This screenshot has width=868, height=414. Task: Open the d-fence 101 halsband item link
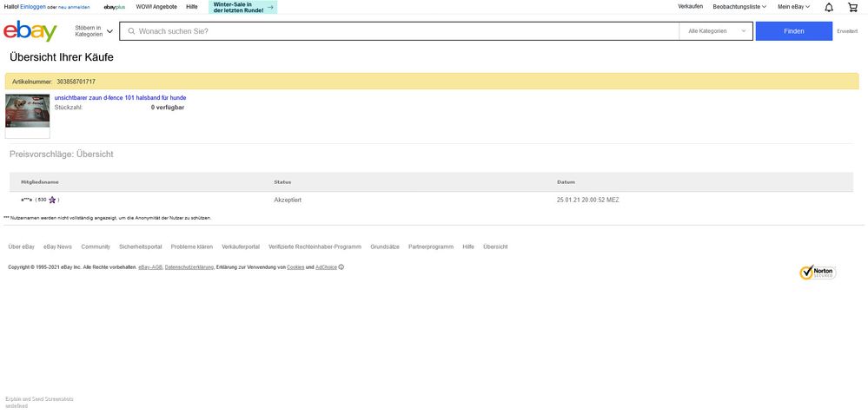tap(120, 98)
